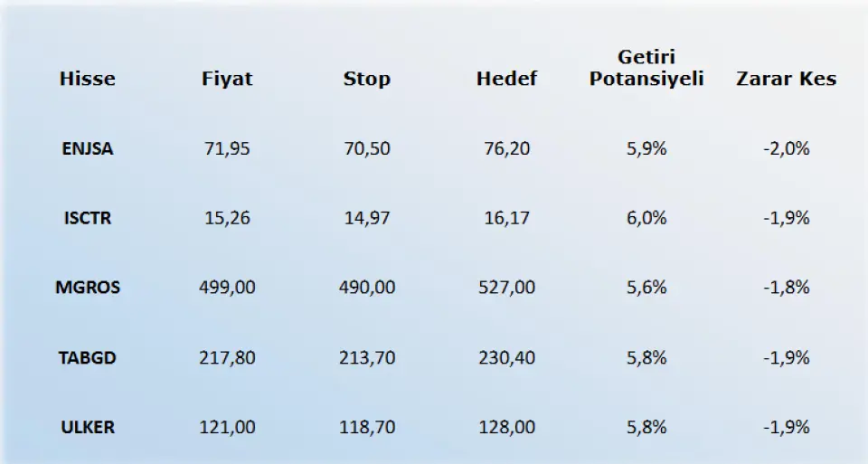Click MGROS -1,8% stop loss value

pyautogui.click(x=786, y=288)
